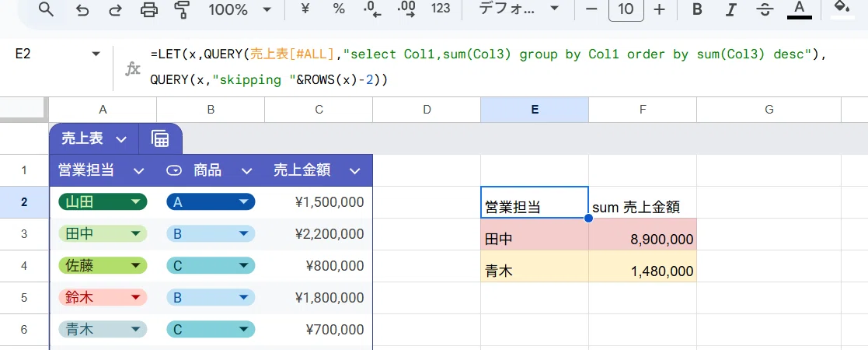Increase decimal places
Screen dimensions: 868x350
407,9
